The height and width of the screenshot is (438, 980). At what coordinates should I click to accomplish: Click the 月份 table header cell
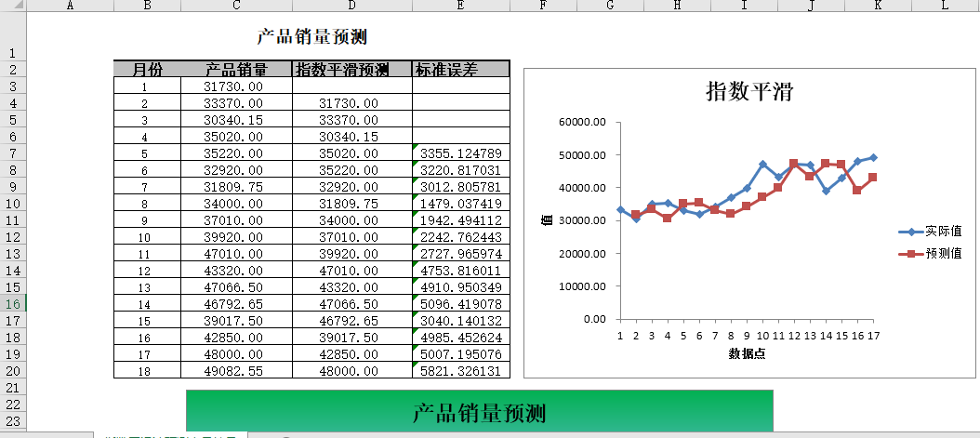click(x=147, y=70)
